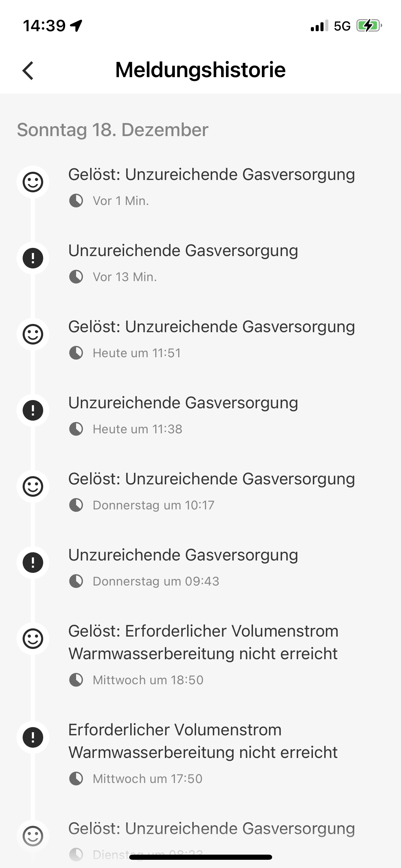Tap the 'Sonntag 18. Dezember' date header

tap(113, 130)
